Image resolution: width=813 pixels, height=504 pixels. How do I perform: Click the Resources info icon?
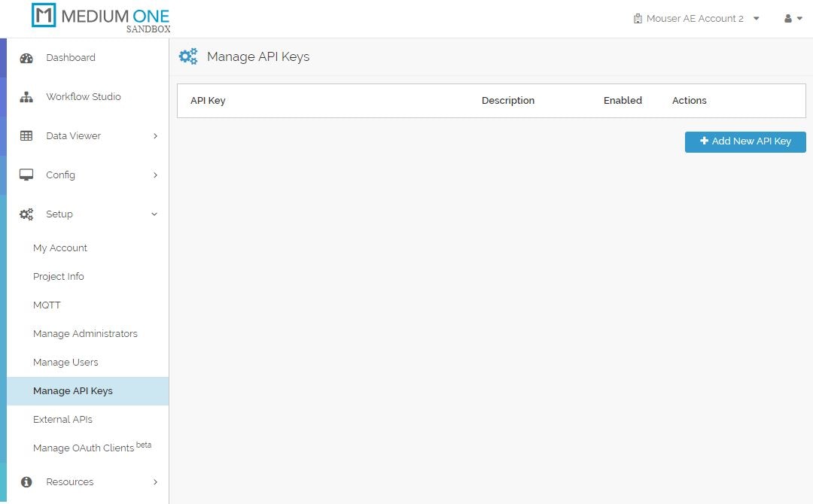[x=27, y=481]
